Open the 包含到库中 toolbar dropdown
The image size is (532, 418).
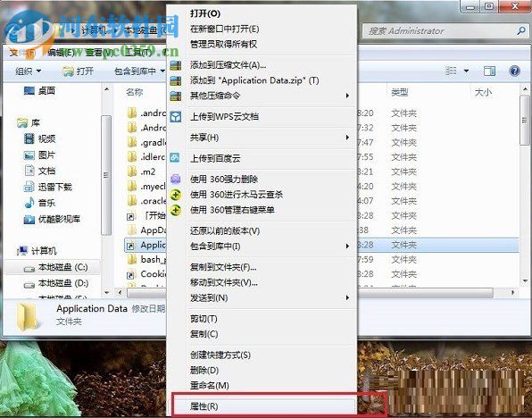point(139,71)
